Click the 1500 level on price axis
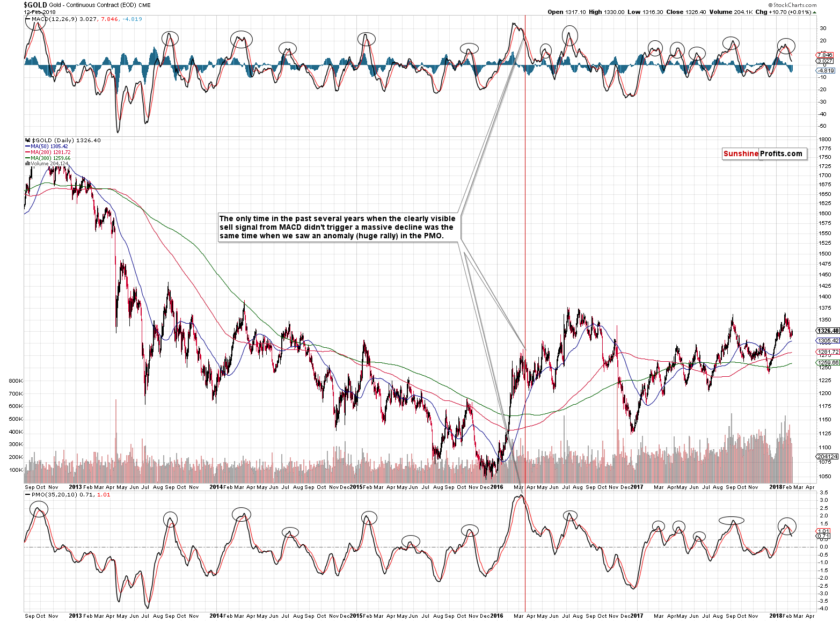840x621 pixels. (825, 254)
